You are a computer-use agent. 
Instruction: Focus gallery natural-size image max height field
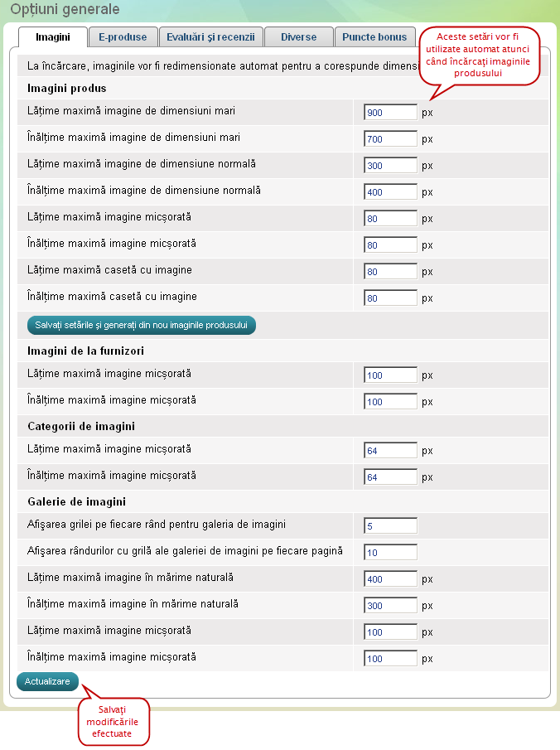coord(390,606)
